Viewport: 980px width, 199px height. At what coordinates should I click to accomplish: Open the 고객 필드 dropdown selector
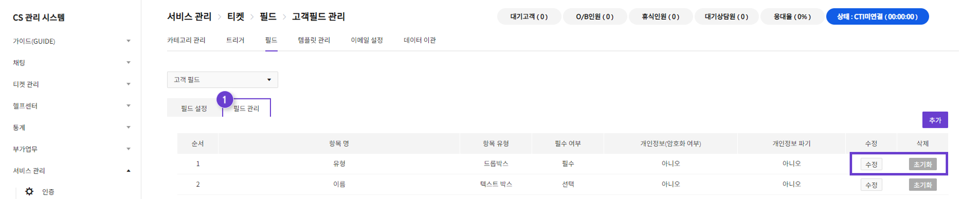point(222,79)
